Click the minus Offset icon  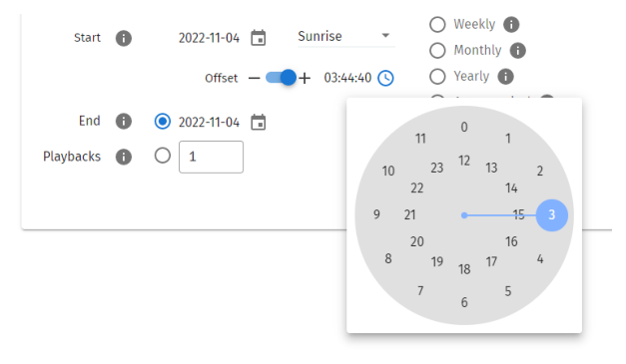point(254,78)
